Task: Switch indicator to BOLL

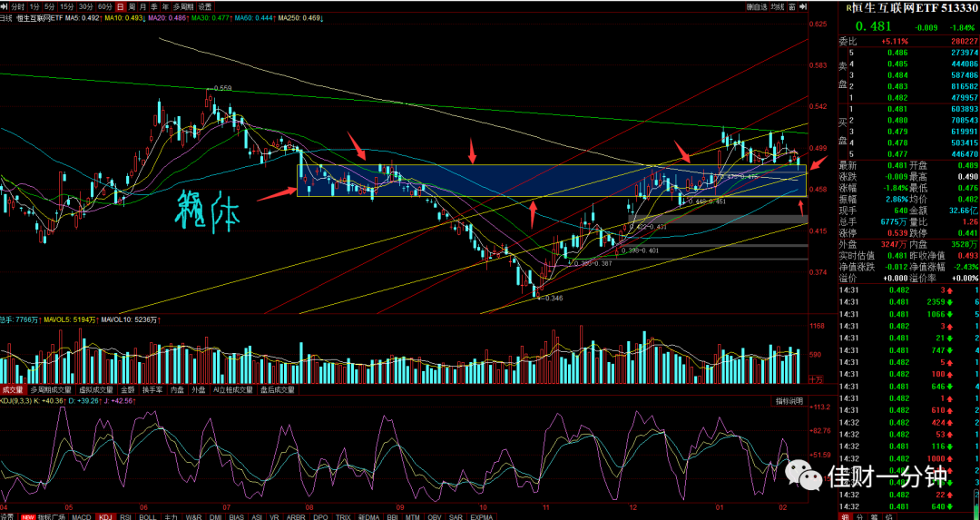Action: pyautogui.click(x=148, y=517)
